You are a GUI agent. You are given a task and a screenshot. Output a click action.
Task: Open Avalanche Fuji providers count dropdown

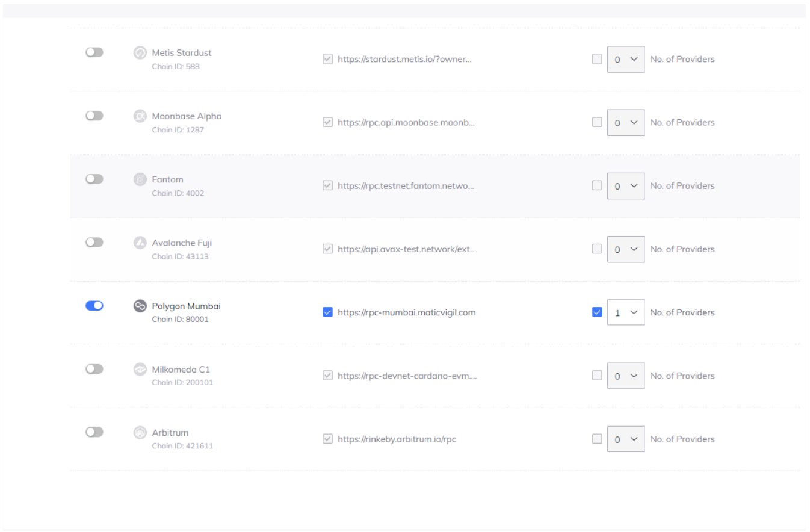click(625, 249)
